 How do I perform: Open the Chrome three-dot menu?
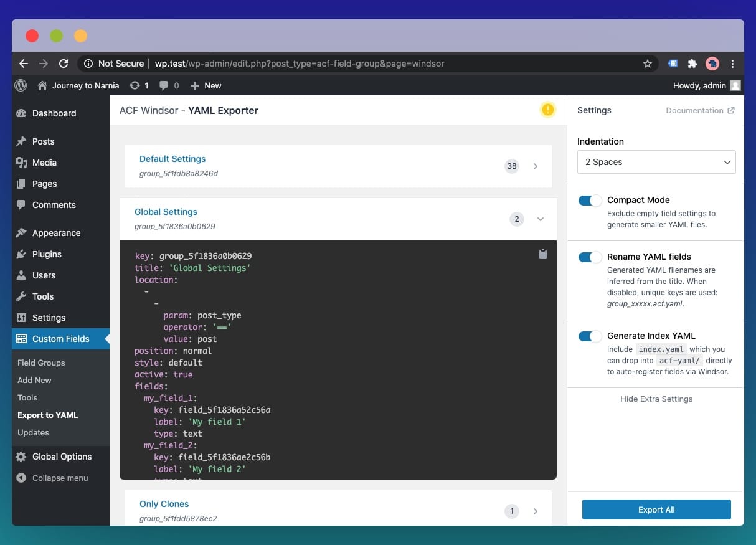732,64
